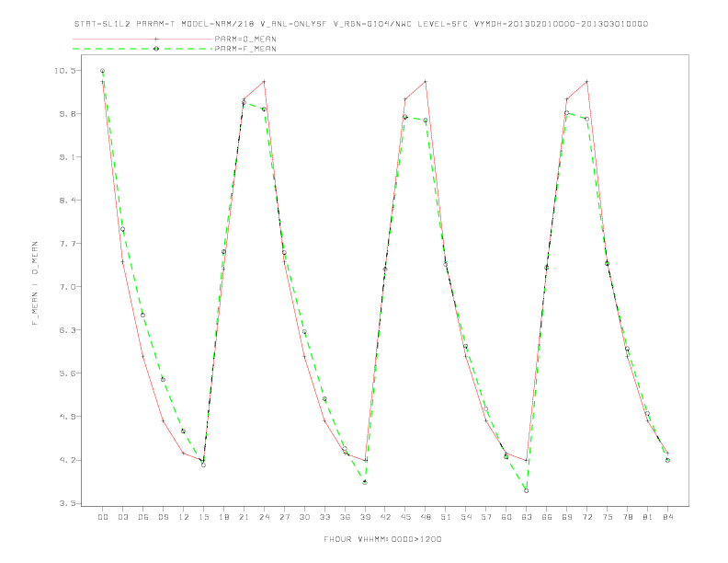Click the x-axis title FHOUR VHHMM:0000>1200

pos(382,539)
